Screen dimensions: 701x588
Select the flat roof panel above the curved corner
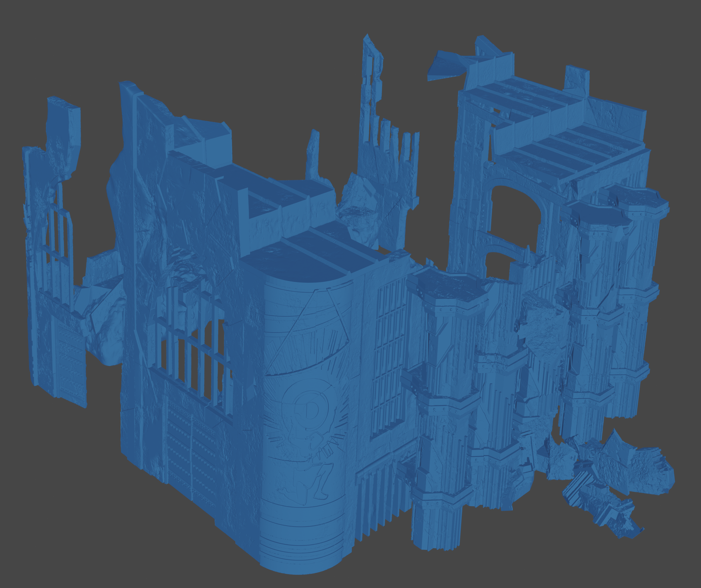tap(310, 252)
